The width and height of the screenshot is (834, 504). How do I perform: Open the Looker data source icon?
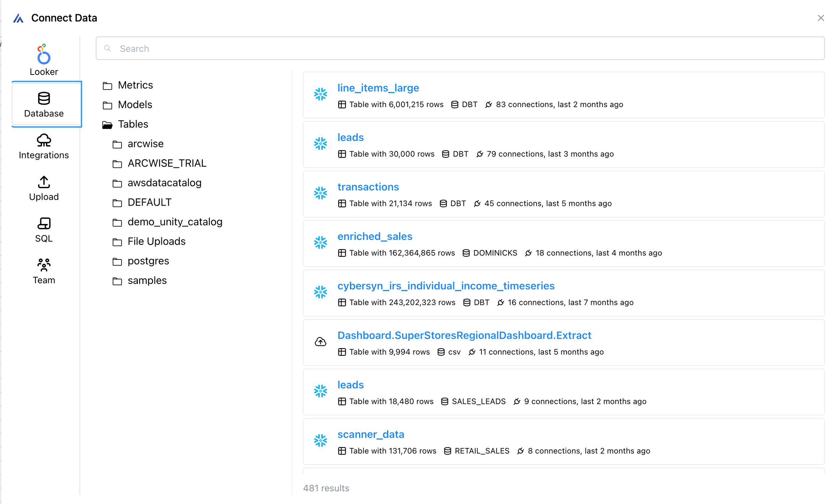click(44, 55)
